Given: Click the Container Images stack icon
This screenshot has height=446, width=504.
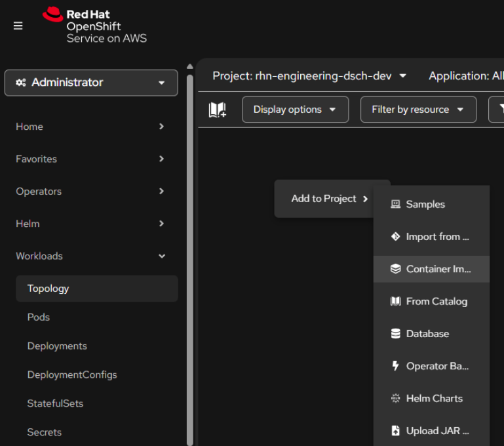Looking at the screenshot, I should [x=395, y=269].
